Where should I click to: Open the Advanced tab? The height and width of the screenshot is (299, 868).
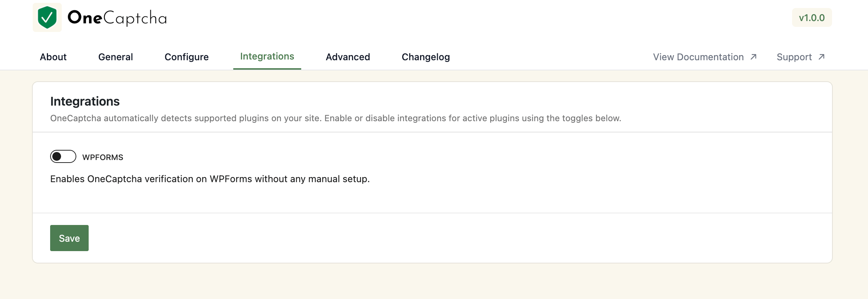pos(348,57)
